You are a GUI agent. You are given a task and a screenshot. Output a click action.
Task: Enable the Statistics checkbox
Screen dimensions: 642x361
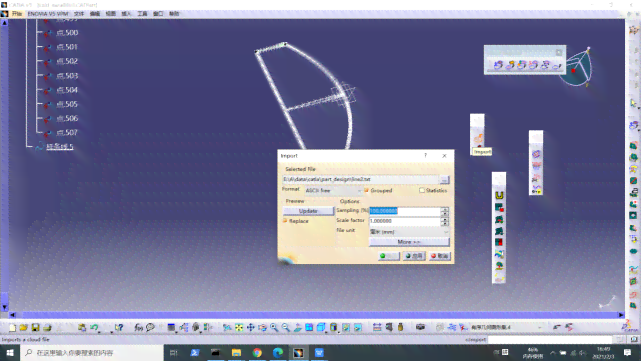422,190
